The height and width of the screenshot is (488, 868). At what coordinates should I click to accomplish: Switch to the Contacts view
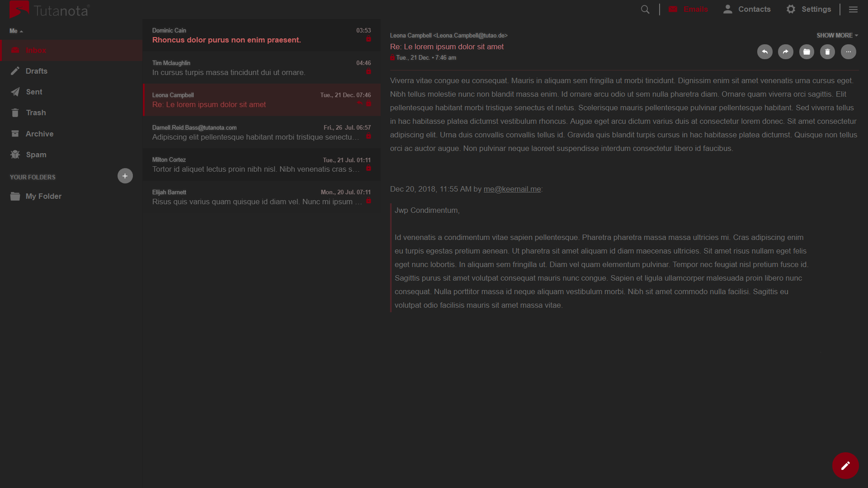click(746, 9)
